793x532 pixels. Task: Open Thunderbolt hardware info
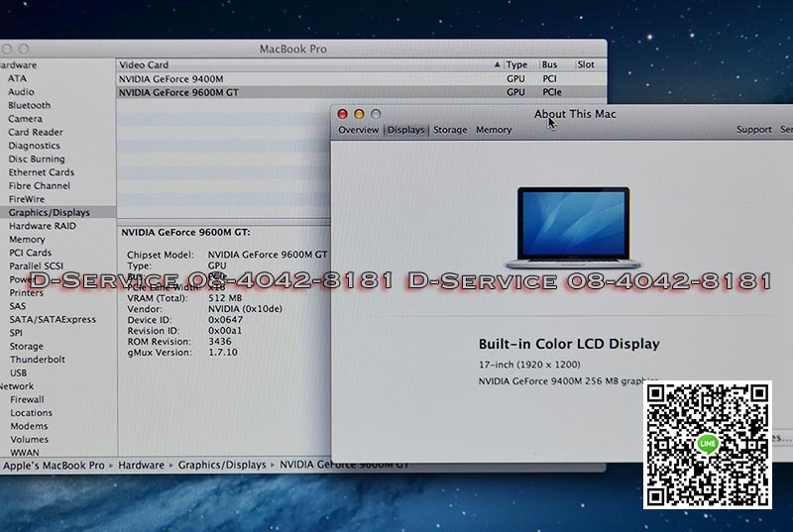click(37, 360)
